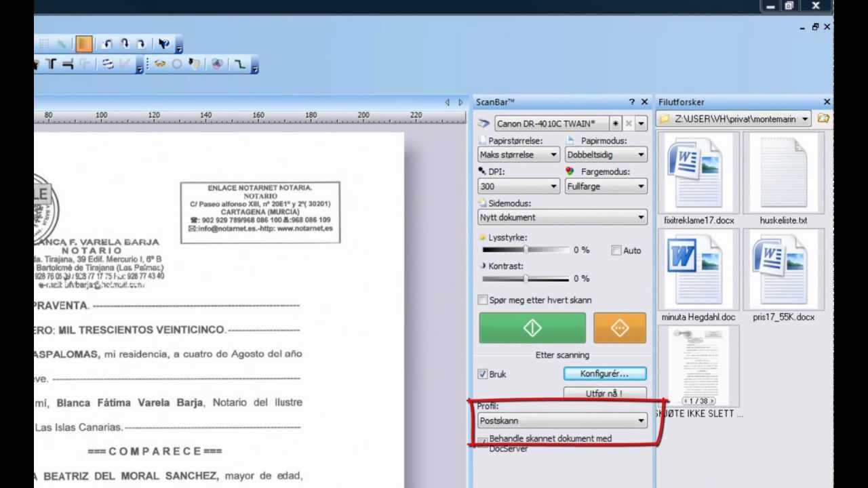Viewport: 868px width, 488px height.
Task: Toggle the Auto brightness checkbox
Action: [616, 250]
